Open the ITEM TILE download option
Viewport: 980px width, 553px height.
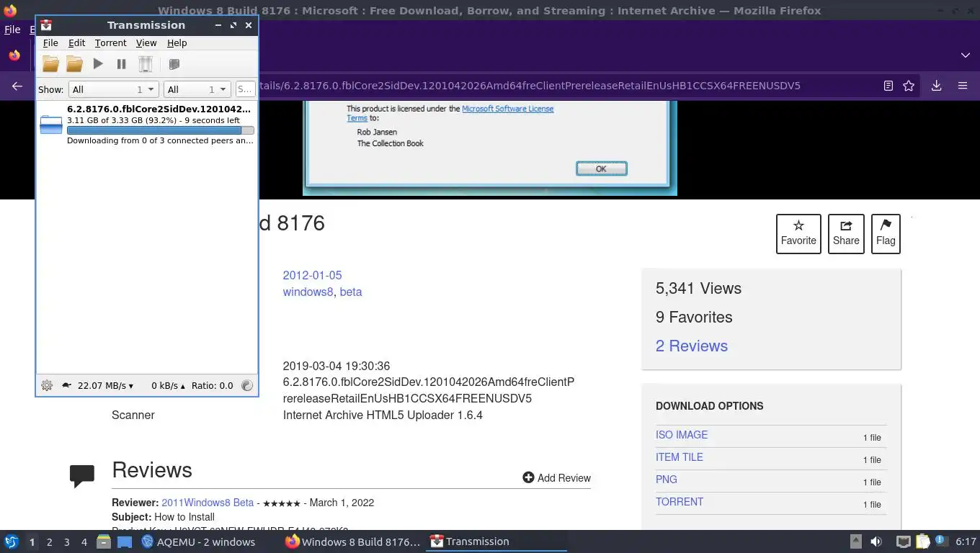click(680, 457)
